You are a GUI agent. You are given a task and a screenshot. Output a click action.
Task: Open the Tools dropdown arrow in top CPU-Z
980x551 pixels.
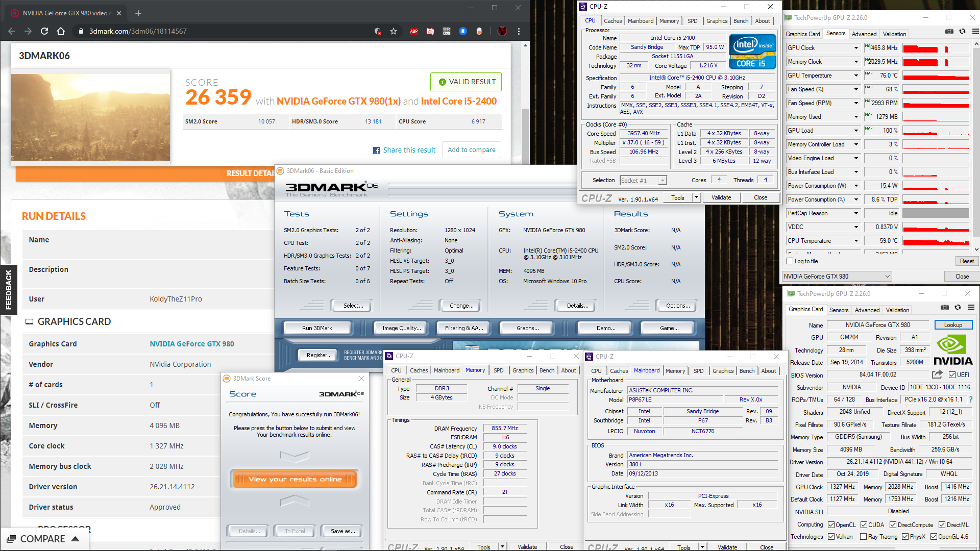tap(696, 198)
